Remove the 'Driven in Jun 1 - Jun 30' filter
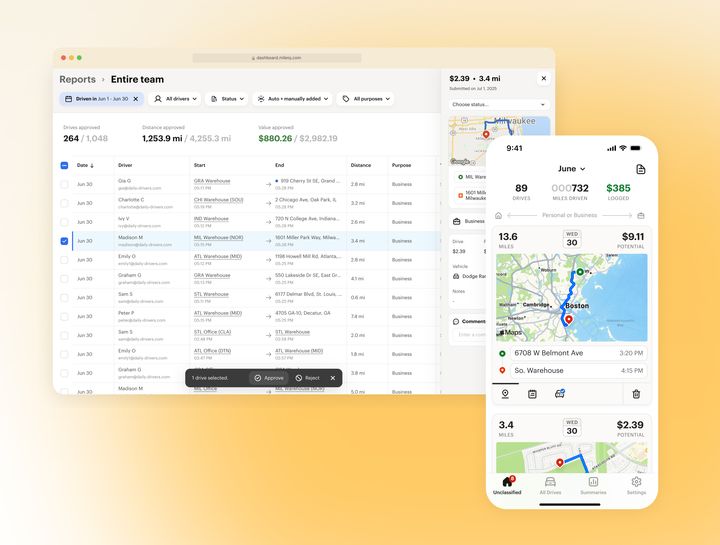 coord(136,99)
